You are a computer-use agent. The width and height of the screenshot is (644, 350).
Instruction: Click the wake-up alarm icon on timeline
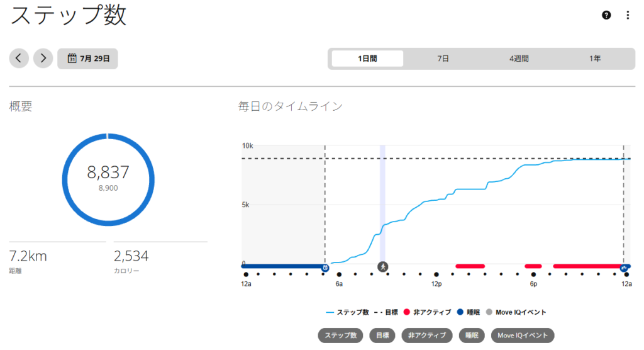(325, 268)
